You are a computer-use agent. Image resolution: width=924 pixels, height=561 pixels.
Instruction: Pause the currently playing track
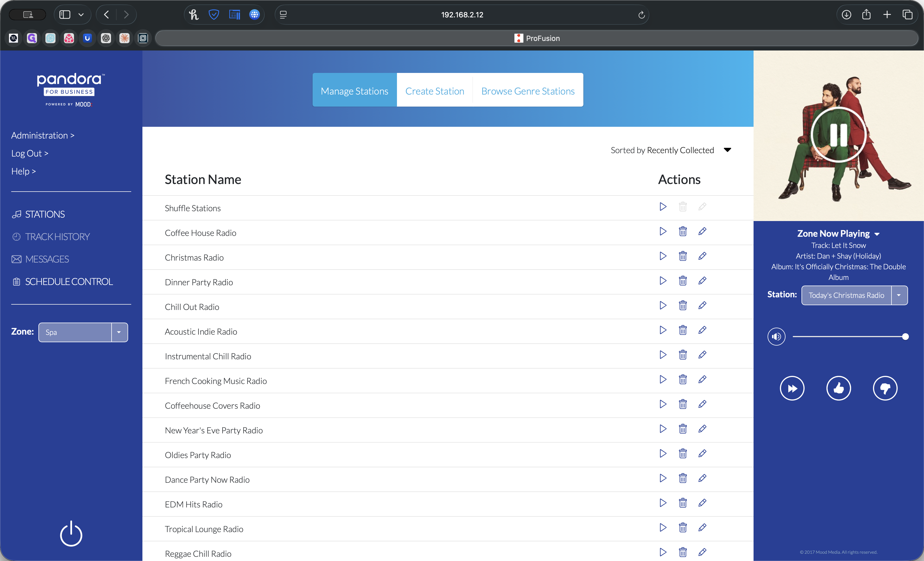[838, 134]
